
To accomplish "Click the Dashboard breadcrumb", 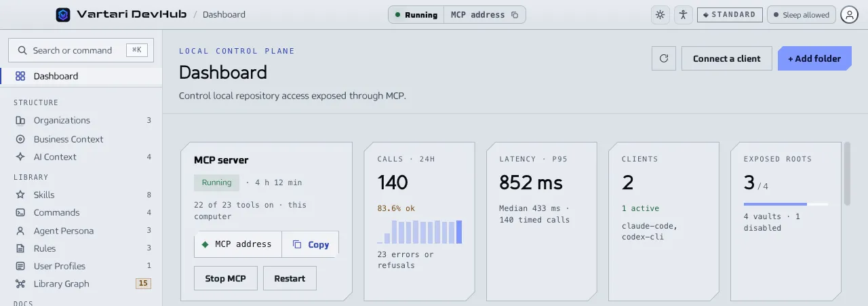I will 224,14.
